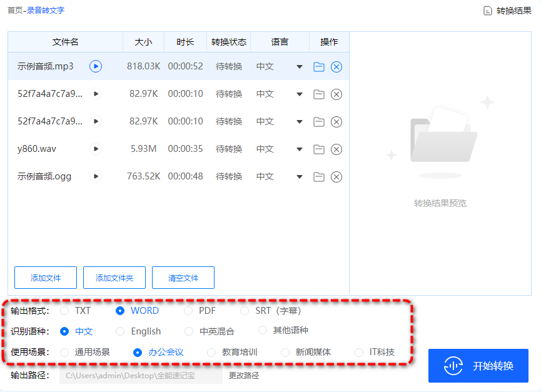The height and width of the screenshot is (392, 541).
Task: Choose 中文 recognition language
Action: [64, 331]
